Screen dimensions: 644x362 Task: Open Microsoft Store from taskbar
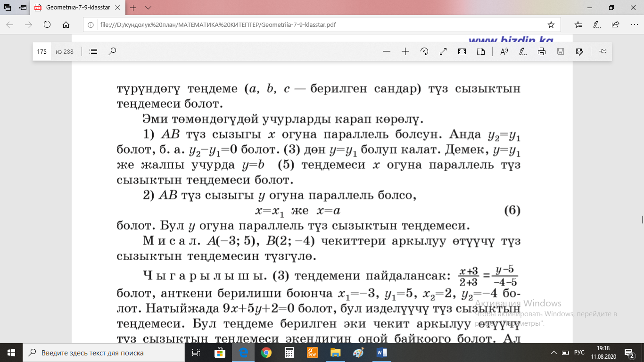pos(220,353)
